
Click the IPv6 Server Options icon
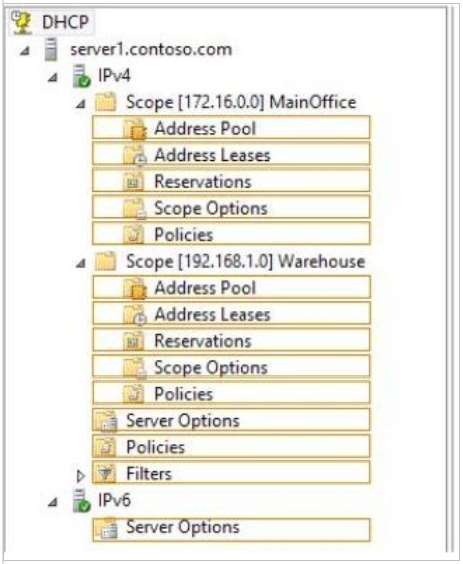[106, 528]
